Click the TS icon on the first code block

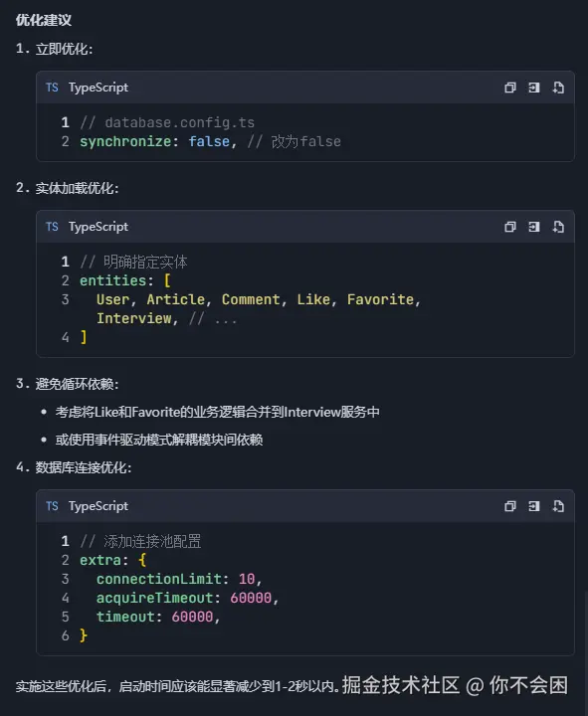(x=52, y=88)
